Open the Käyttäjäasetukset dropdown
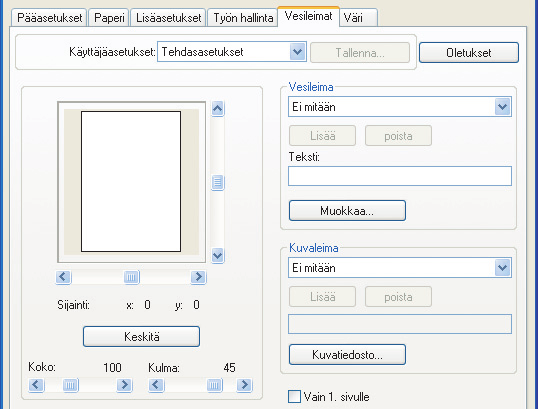Screen dimensions: 538x409 (232, 52)
